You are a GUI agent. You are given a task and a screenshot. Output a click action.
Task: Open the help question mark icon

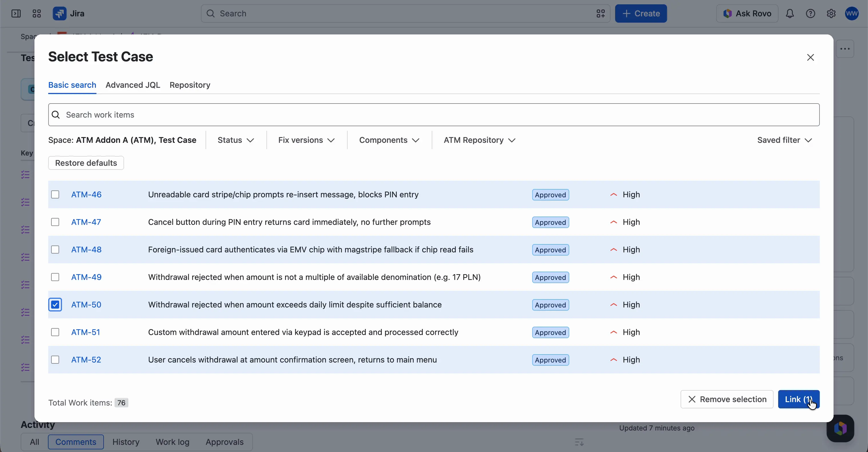pos(810,13)
